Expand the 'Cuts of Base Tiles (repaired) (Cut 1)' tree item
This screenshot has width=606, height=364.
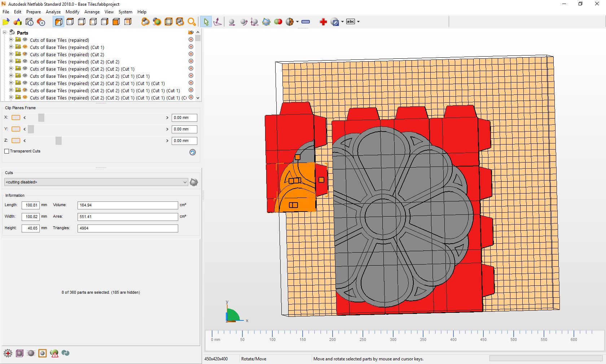(11, 47)
